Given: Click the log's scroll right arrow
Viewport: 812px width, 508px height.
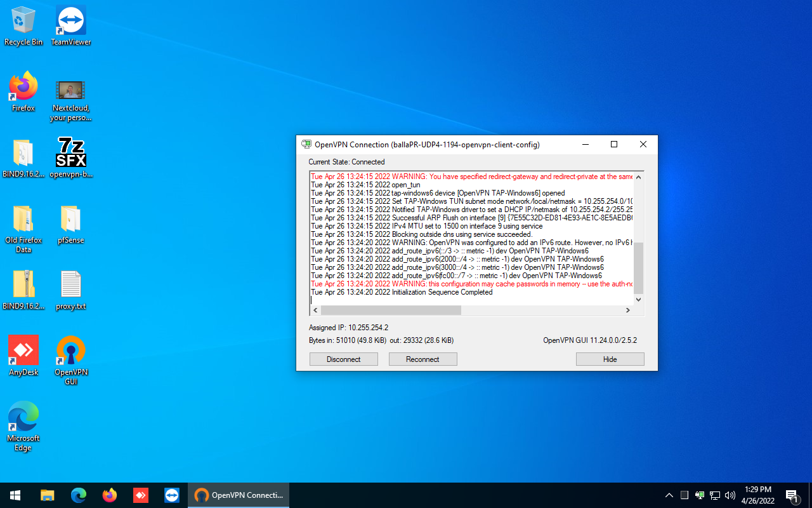Looking at the screenshot, I should pyautogui.click(x=628, y=311).
